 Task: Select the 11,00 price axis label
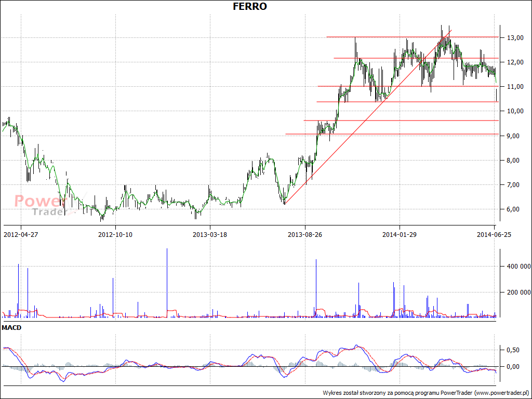[515, 87]
